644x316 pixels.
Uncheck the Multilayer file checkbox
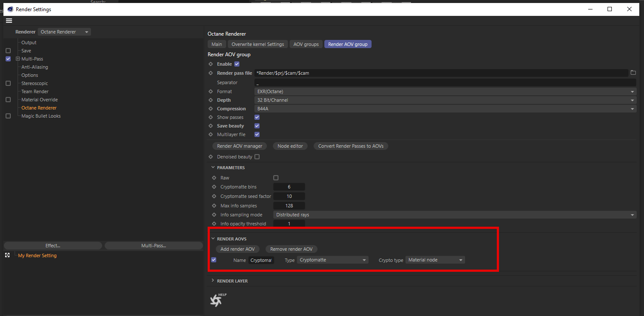[x=257, y=134]
